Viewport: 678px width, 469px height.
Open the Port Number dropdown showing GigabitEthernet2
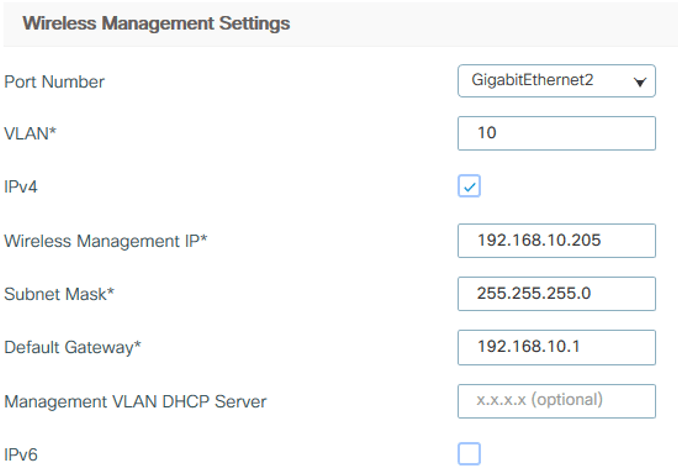(x=556, y=80)
